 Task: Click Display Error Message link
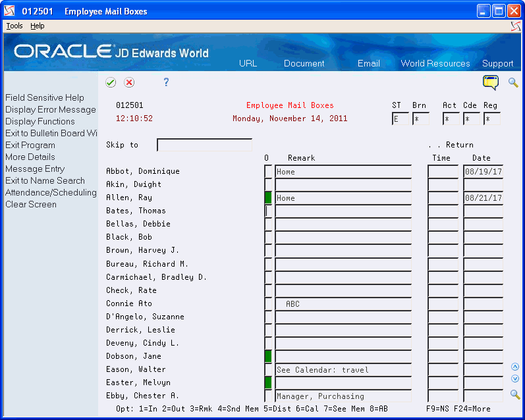click(x=51, y=109)
